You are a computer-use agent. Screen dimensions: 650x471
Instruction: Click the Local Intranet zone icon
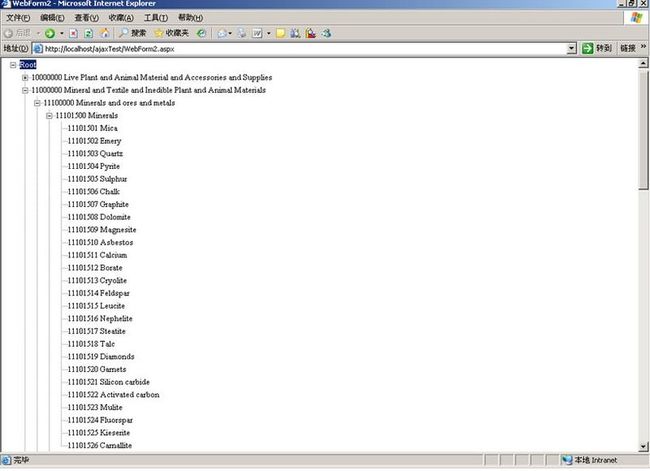567,460
